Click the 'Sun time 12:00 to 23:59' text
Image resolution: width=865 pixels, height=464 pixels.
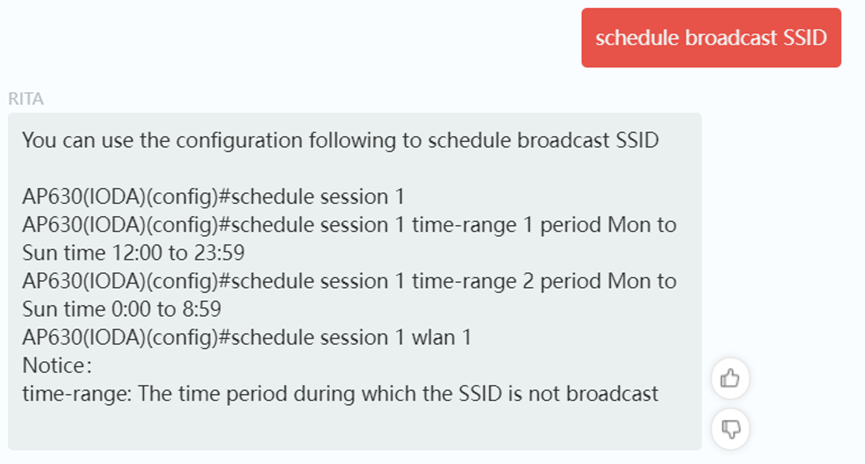[134, 253]
